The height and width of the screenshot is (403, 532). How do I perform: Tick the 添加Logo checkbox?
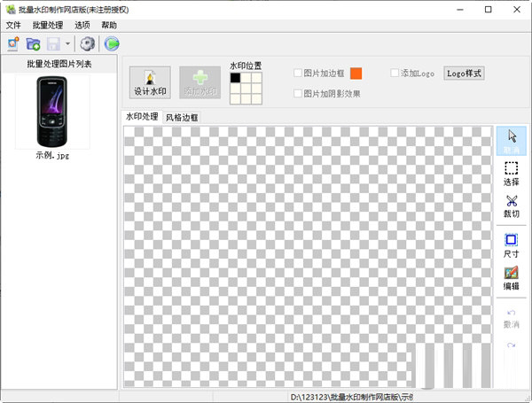(395, 74)
